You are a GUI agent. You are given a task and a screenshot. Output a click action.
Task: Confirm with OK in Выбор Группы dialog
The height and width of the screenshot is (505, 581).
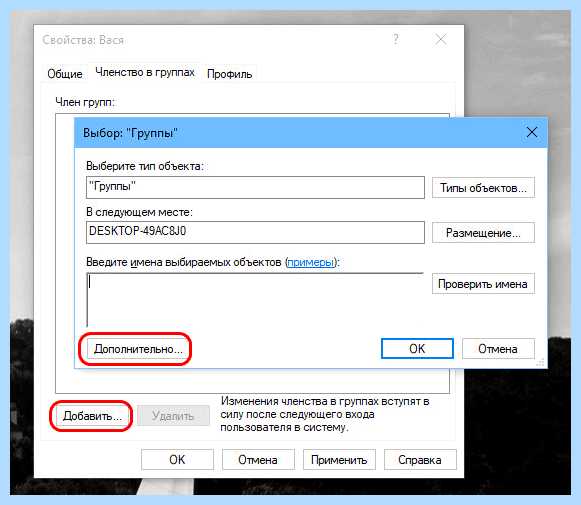(x=417, y=349)
